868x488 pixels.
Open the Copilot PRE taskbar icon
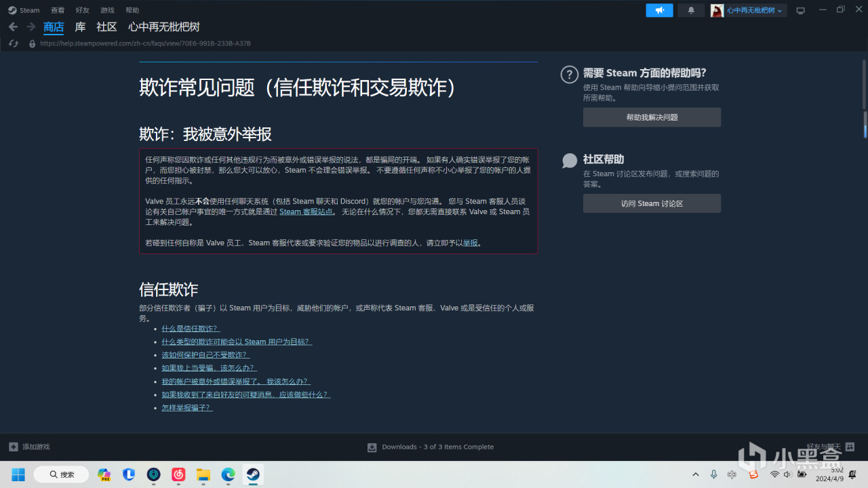(104, 474)
